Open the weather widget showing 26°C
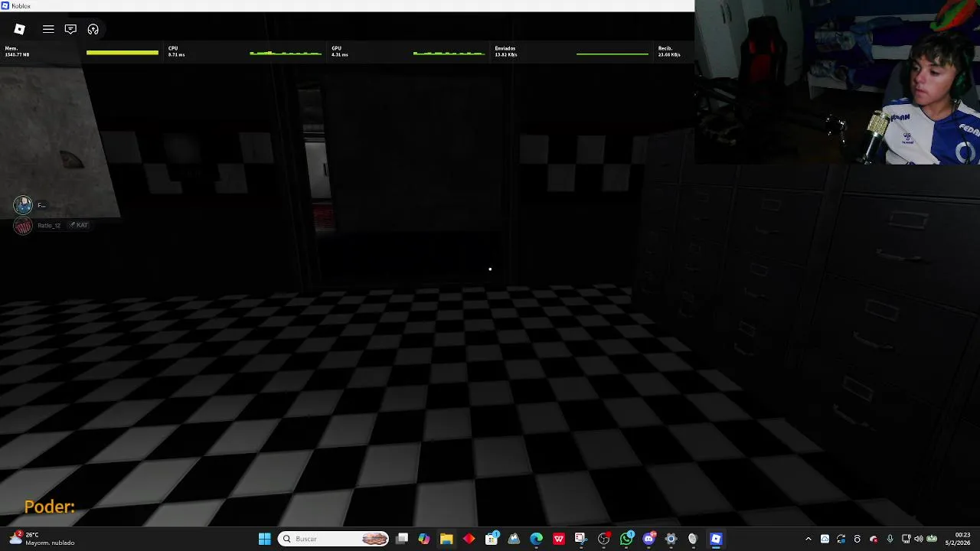The height and width of the screenshot is (551, 980). pos(43,539)
